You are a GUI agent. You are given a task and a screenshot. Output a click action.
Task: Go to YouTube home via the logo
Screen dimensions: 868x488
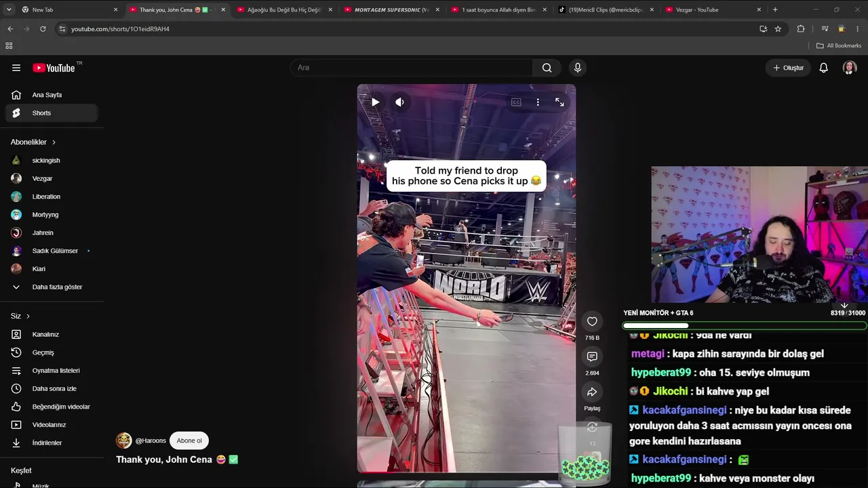[x=54, y=68]
